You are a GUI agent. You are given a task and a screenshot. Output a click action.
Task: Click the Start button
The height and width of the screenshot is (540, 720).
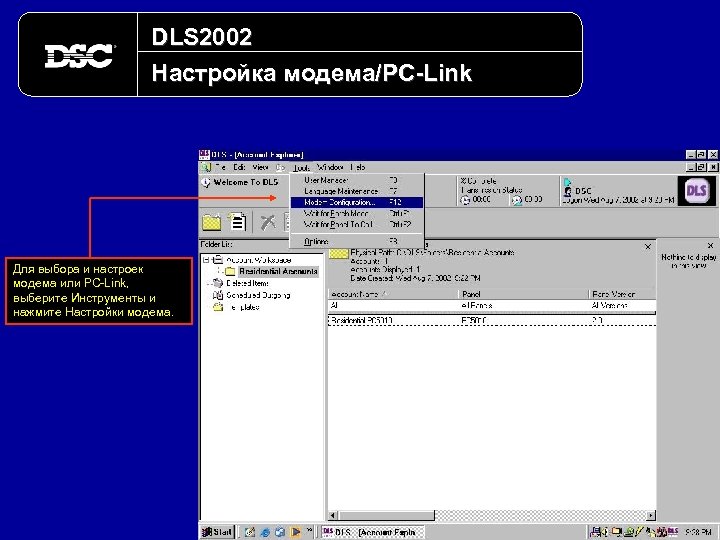[218, 532]
